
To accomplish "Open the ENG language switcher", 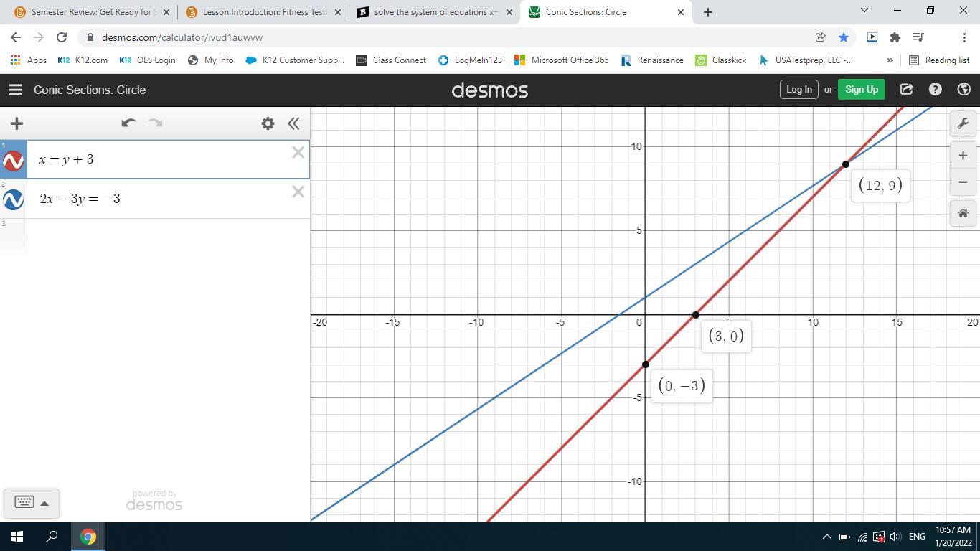I will [x=917, y=537].
